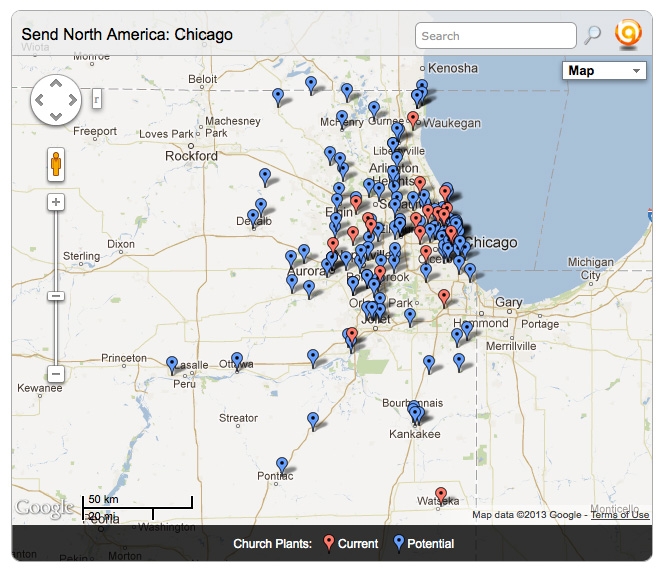Screen dimensions: 664x571
Task: Click the red pin near Waukegan
Action: (413, 120)
